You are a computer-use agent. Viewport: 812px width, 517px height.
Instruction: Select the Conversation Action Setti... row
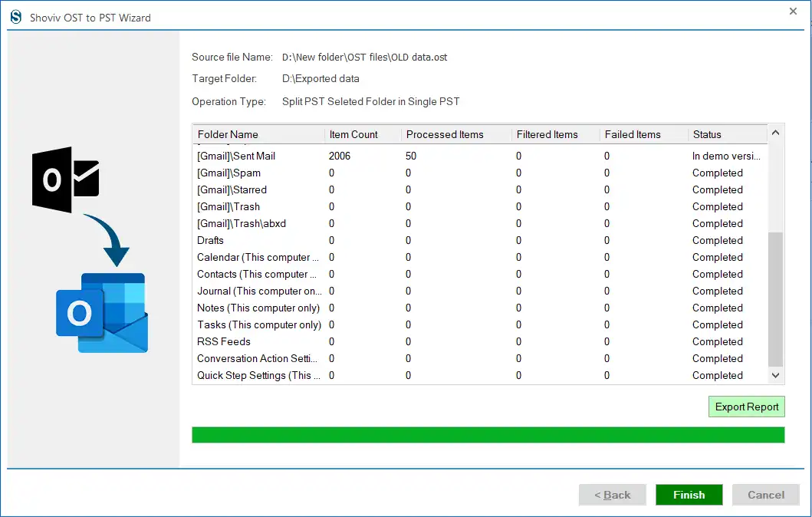click(x=479, y=358)
